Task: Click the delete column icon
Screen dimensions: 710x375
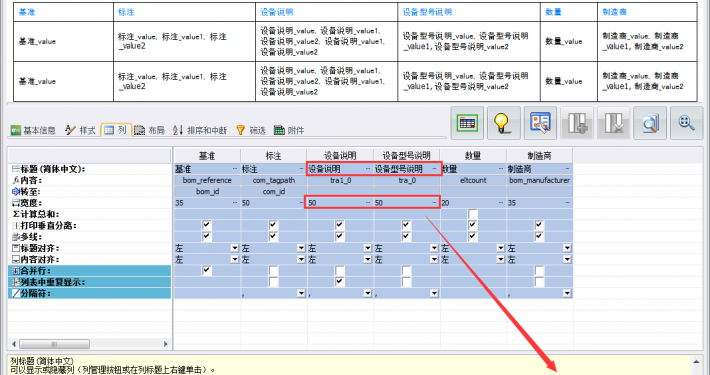Action: tap(614, 123)
